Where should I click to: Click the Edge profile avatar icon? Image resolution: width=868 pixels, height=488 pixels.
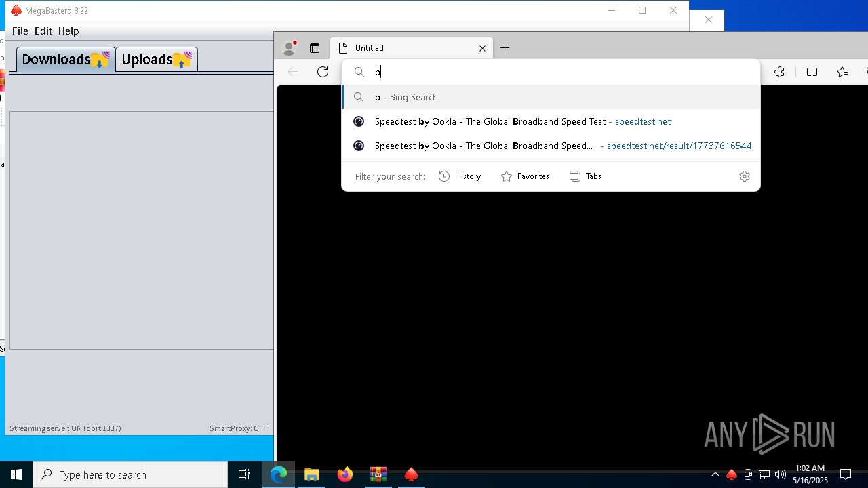[290, 48]
